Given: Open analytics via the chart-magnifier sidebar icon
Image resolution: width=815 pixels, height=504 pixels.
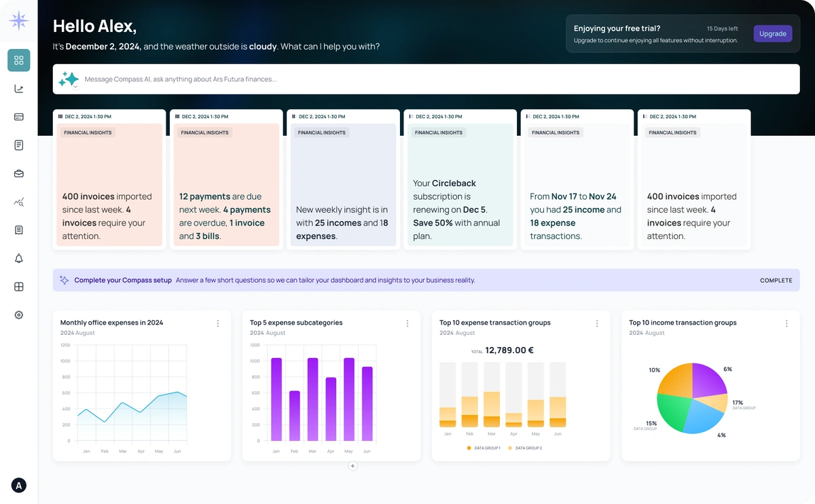Looking at the screenshot, I should (x=18, y=202).
